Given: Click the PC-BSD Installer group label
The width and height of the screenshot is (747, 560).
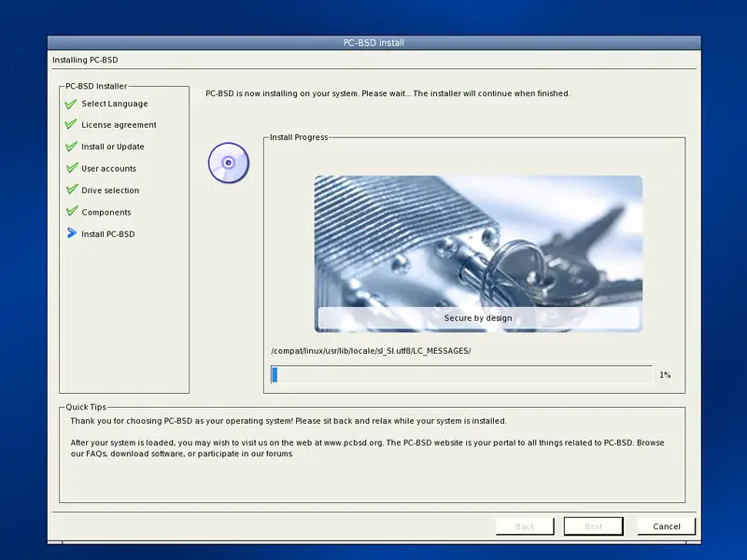Looking at the screenshot, I should [x=96, y=86].
